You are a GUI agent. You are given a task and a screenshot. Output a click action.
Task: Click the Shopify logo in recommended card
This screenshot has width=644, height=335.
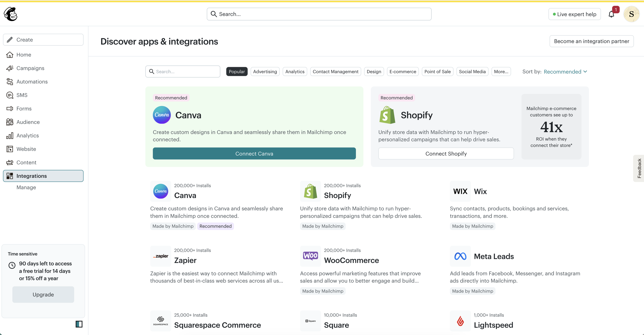(387, 115)
